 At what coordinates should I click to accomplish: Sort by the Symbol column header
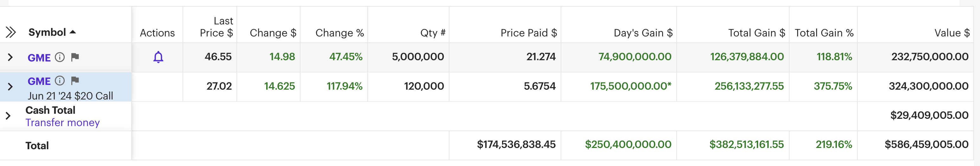47,32
